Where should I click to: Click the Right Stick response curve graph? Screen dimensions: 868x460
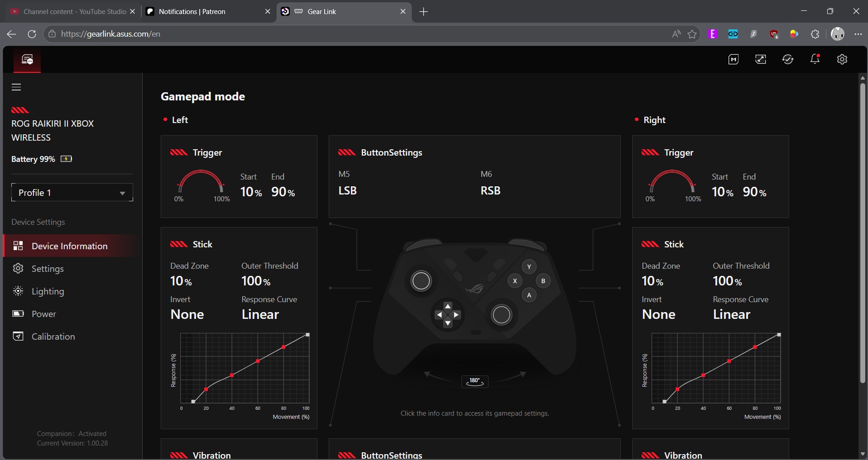coord(716,369)
